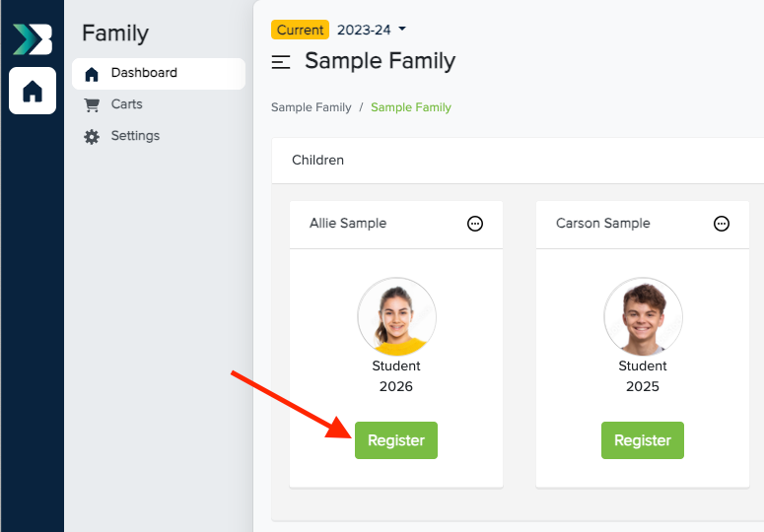Follow the gray Sample Family breadcrumb link
Image resolution: width=764 pixels, height=532 pixels.
311,107
